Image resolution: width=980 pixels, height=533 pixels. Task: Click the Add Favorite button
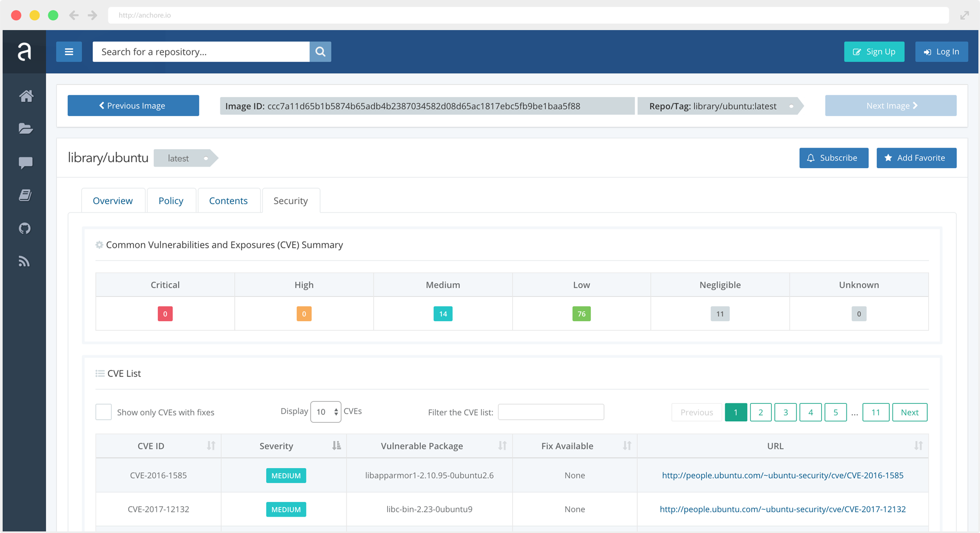[916, 158]
